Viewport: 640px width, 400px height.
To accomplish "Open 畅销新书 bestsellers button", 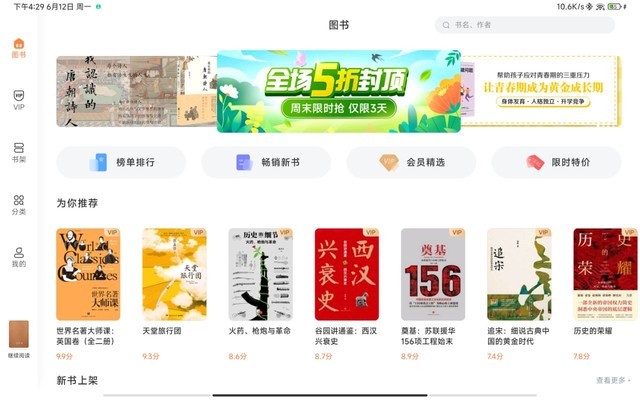I will [266, 162].
